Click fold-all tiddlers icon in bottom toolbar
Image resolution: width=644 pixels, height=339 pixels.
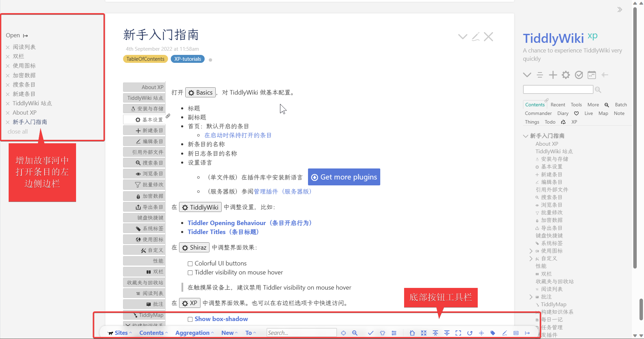(435, 333)
